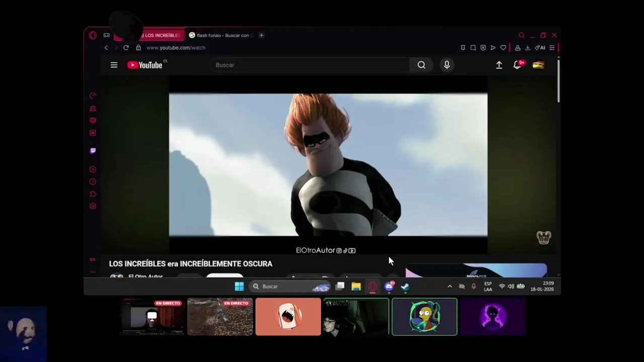Screen dimensions: 644x362
Task: Open a new browser tab
Action: pos(261,35)
